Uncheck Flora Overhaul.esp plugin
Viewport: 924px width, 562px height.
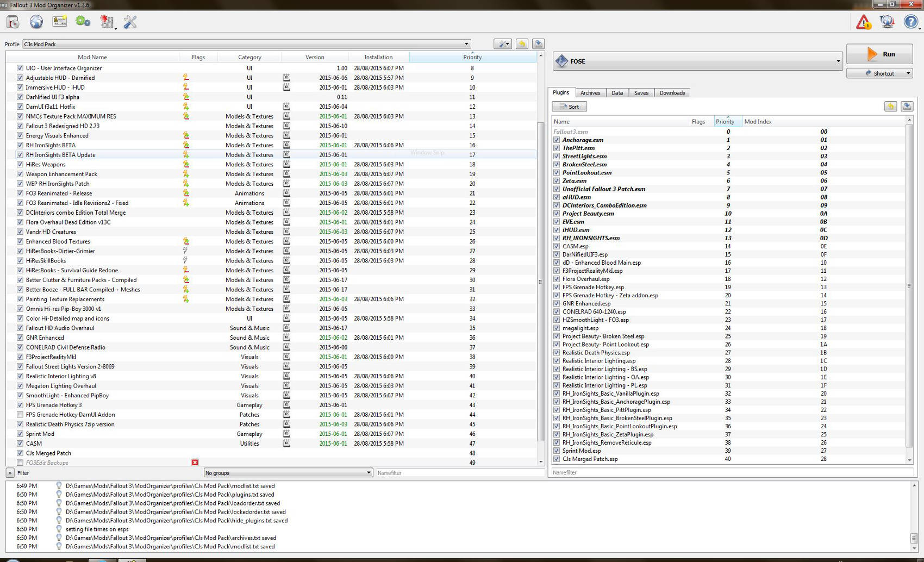point(557,279)
